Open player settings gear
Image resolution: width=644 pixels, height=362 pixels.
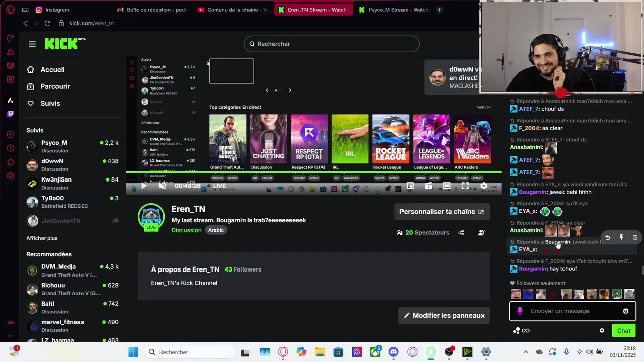click(x=484, y=186)
